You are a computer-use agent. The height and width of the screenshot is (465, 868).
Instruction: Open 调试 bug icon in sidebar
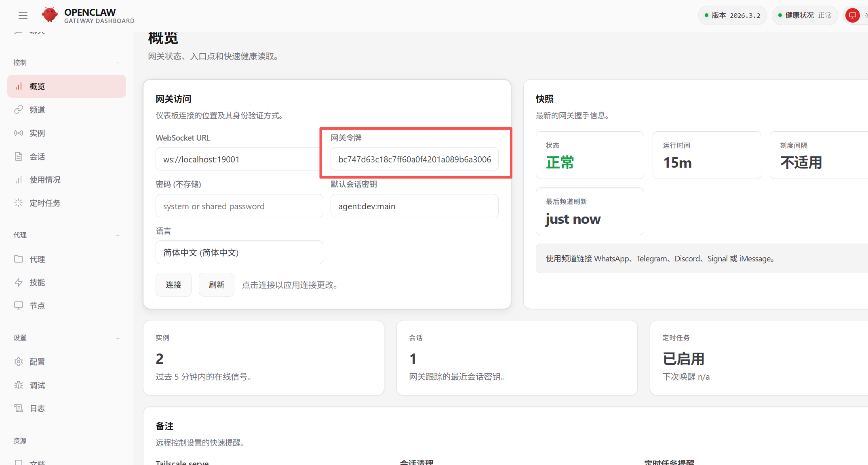(19, 385)
